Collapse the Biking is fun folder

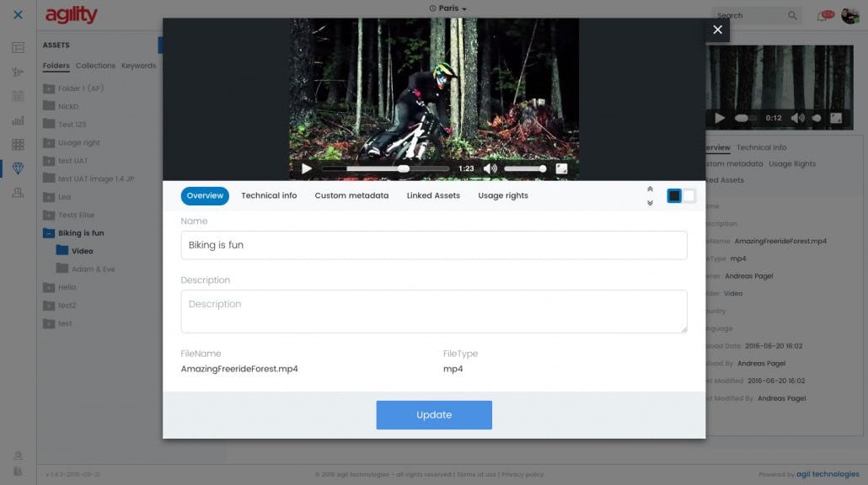click(x=49, y=232)
